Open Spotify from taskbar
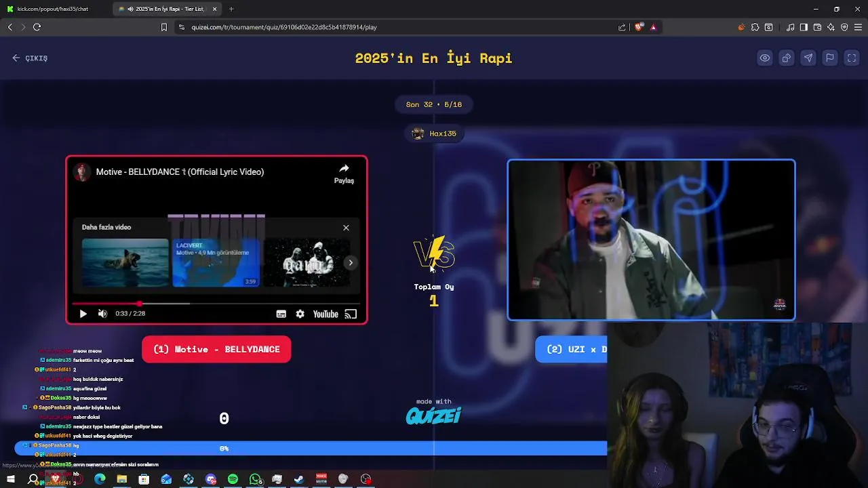Image resolution: width=868 pixels, height=488 pixels. (233, 479)
